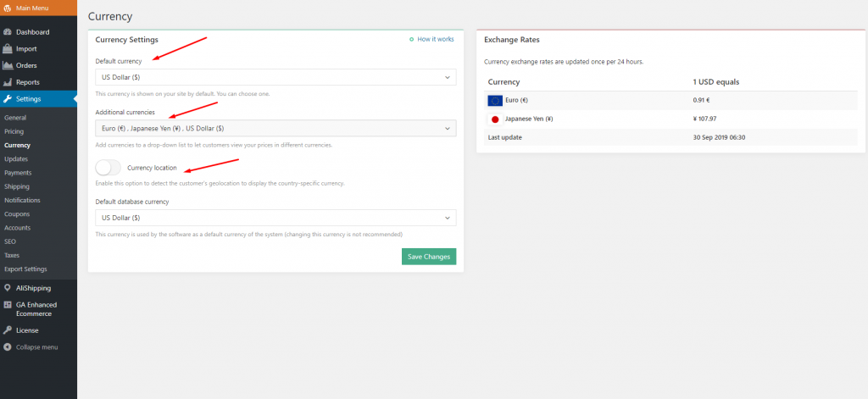Click the License key icon
This screenshot has height=399, width=868.
[x=8, y=330]
